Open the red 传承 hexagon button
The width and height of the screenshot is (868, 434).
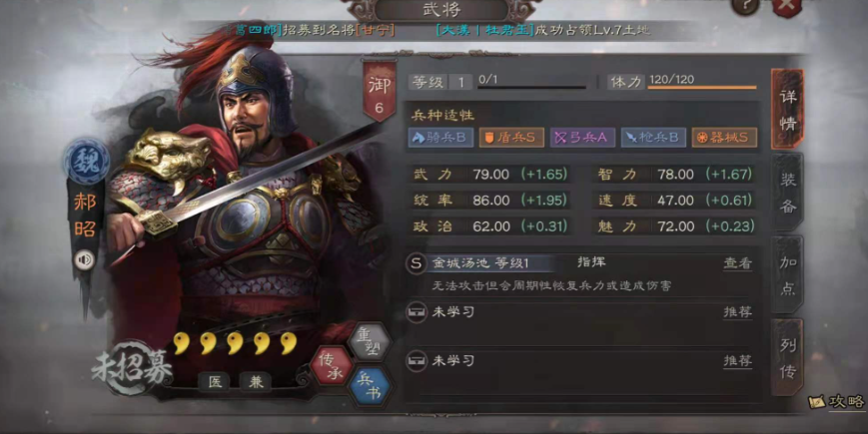[332, 365]
